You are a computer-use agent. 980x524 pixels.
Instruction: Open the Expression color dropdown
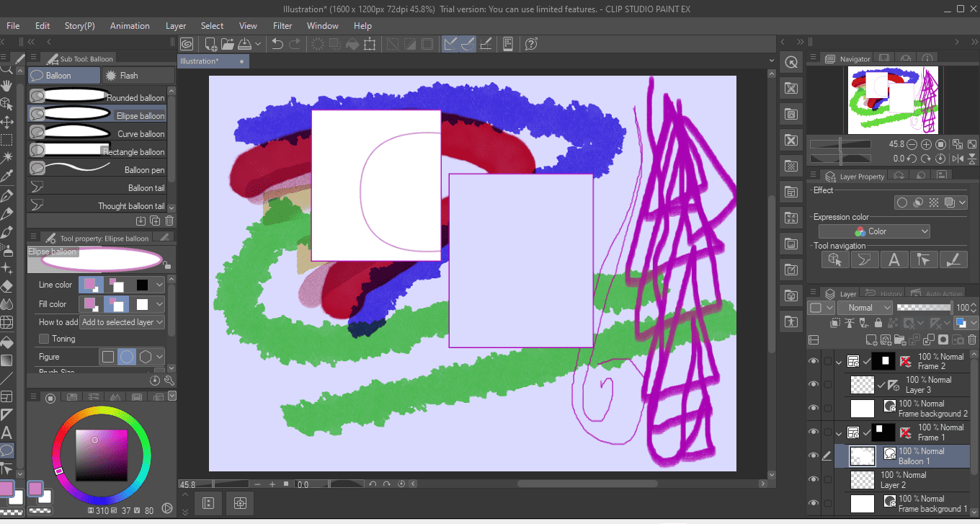pyautogui.click(x=873, y=231)
